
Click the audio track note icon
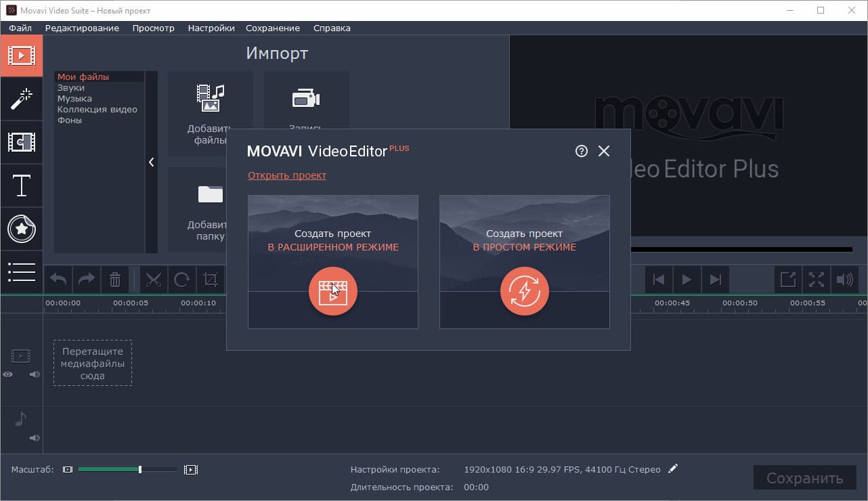pyautogui.click(x=20, y=419)
